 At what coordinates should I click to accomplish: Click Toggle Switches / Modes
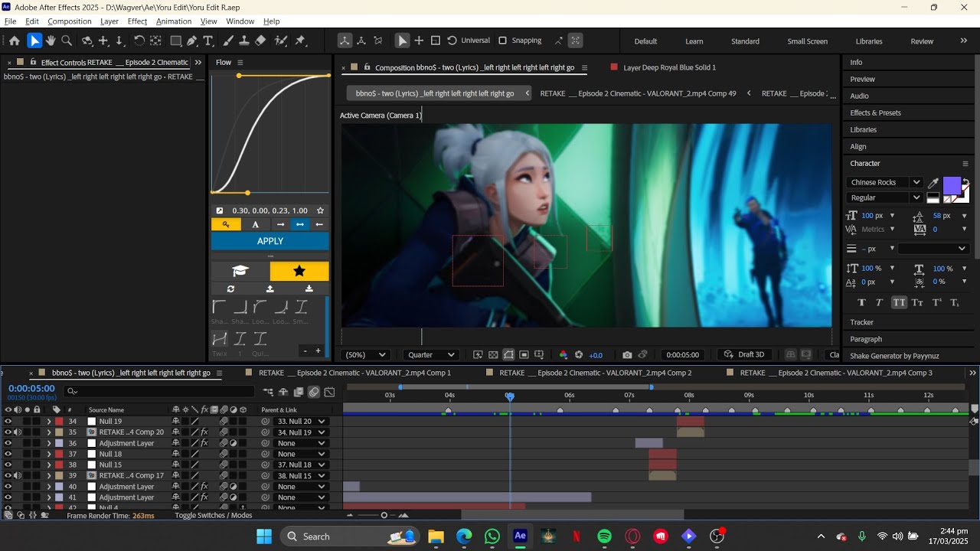[x=213, y=516]
